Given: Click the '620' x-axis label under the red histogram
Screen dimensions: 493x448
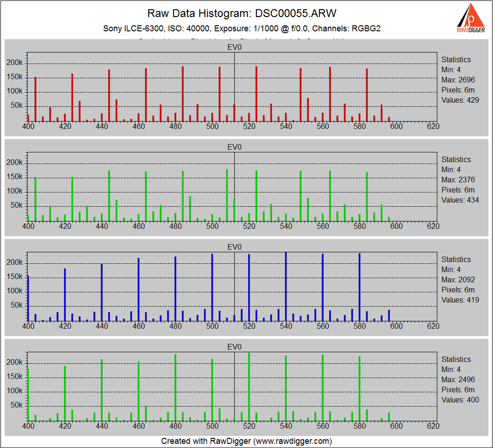Looking at the screenshot, I should 433,126.
